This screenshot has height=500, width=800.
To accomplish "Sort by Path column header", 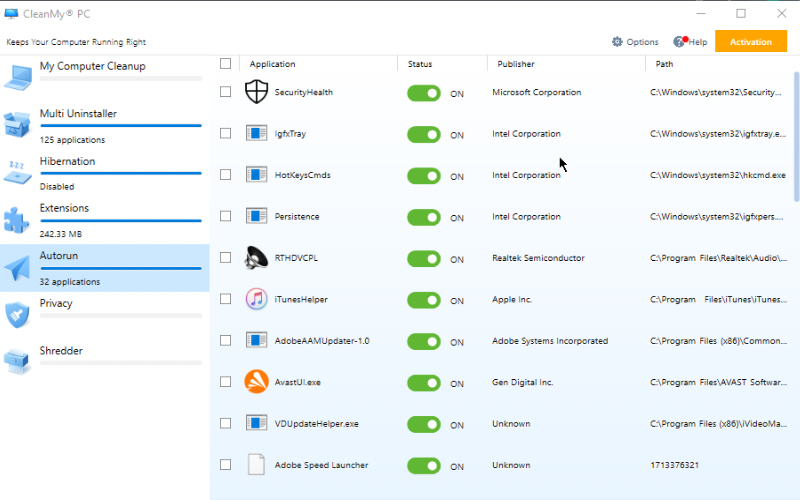I will [x=664, y=64].
